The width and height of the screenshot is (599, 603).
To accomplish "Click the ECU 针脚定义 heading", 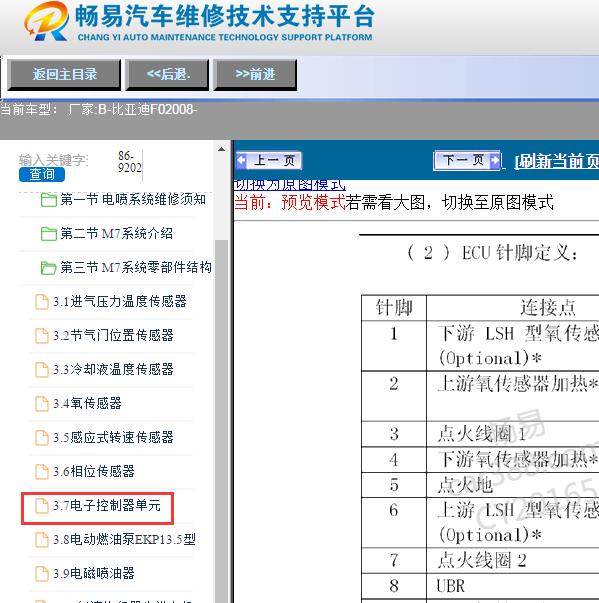I will tap(492, 253).
